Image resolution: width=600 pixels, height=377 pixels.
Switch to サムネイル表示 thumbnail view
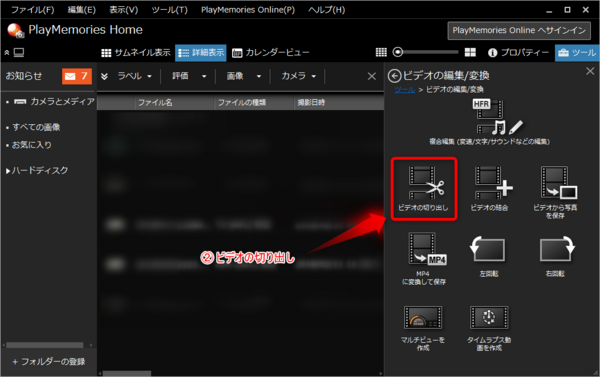[x=135, y=52]
